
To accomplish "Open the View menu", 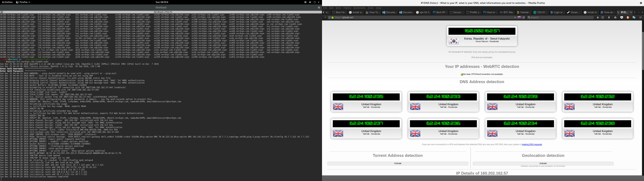I will pyautogui.click(x=338, y=8).
